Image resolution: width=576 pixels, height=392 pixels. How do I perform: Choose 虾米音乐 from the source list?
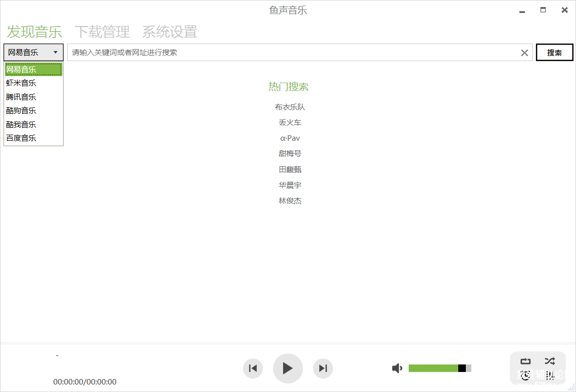click(34, 83)
